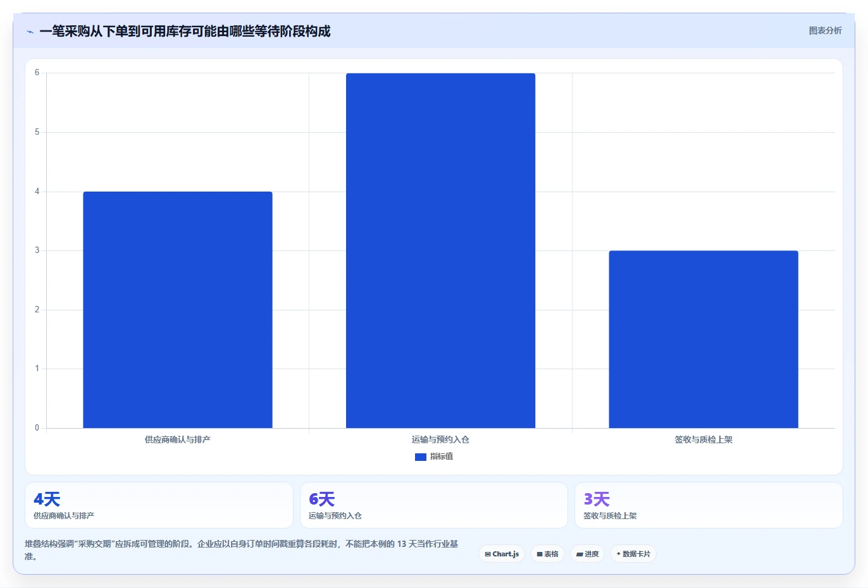
Task: Select the 签收与质检上架 axis label
Action: [704, 439]
